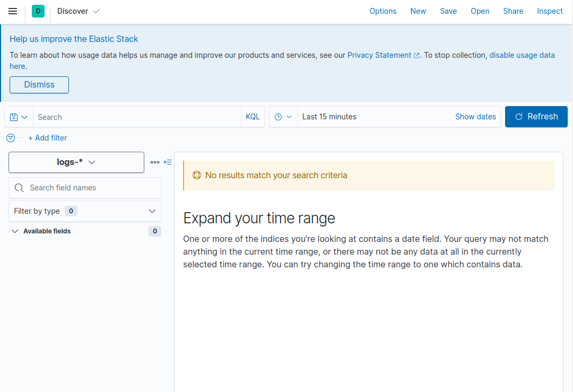Viewport: 573px width, 392px height.
Task: Open the Inspect panel
Action: coord(550,11)
